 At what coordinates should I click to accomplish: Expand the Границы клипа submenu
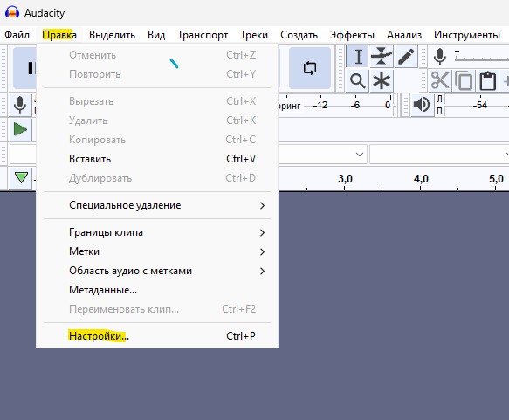pyautogui.click(x=157, y=232)
